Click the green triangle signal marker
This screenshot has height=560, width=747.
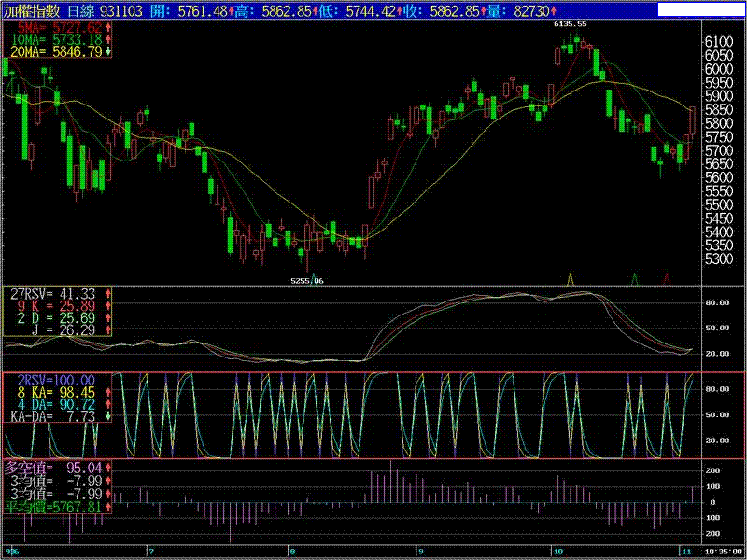[x=635, y=278]
